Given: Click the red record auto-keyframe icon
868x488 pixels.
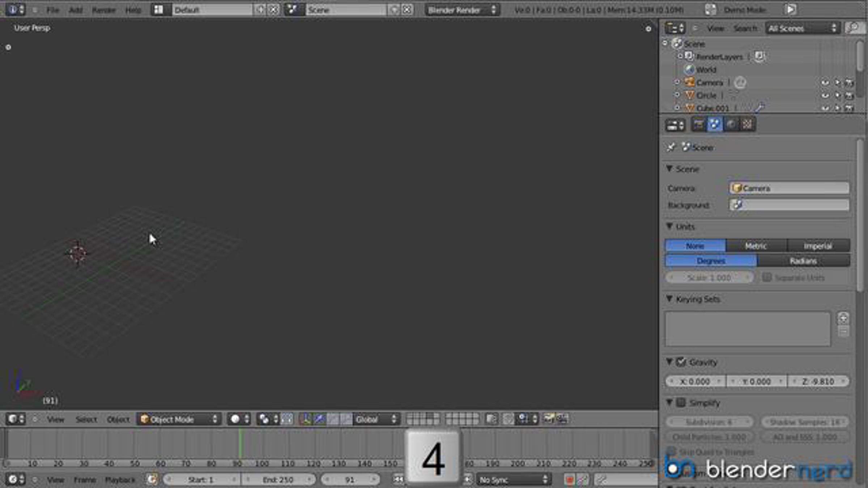Looking at the screenshot, I should [569, 480].
